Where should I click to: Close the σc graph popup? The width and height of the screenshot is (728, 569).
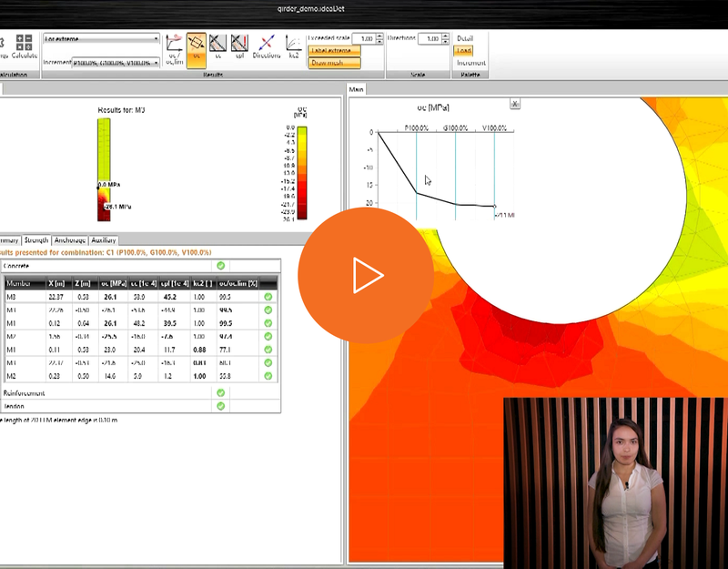[x=515, y=104]
